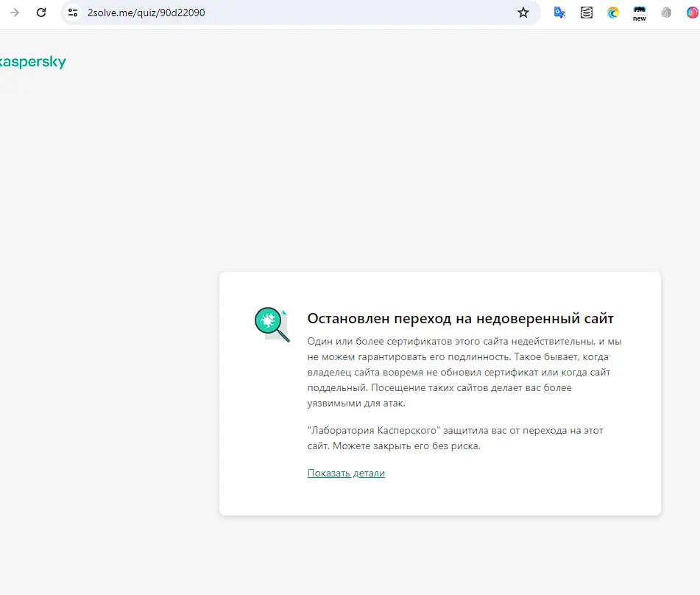Open the extension labeled new
This screenshot has height=595, width=700.
coord(640,13)
